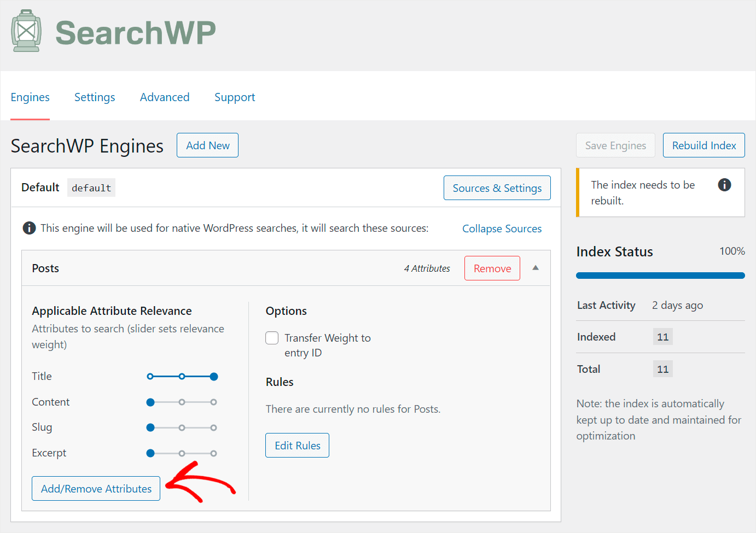The width and height of the screenshot is (756, 533).
Task: Set Content slider to highest stop
Action: point(214,402)
